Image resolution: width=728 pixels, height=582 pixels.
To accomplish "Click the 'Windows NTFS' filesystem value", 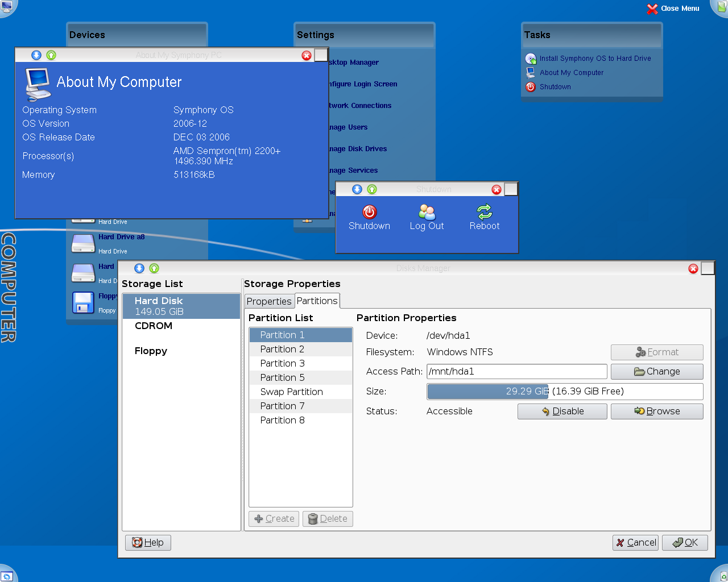I will (x=460, y=352).
